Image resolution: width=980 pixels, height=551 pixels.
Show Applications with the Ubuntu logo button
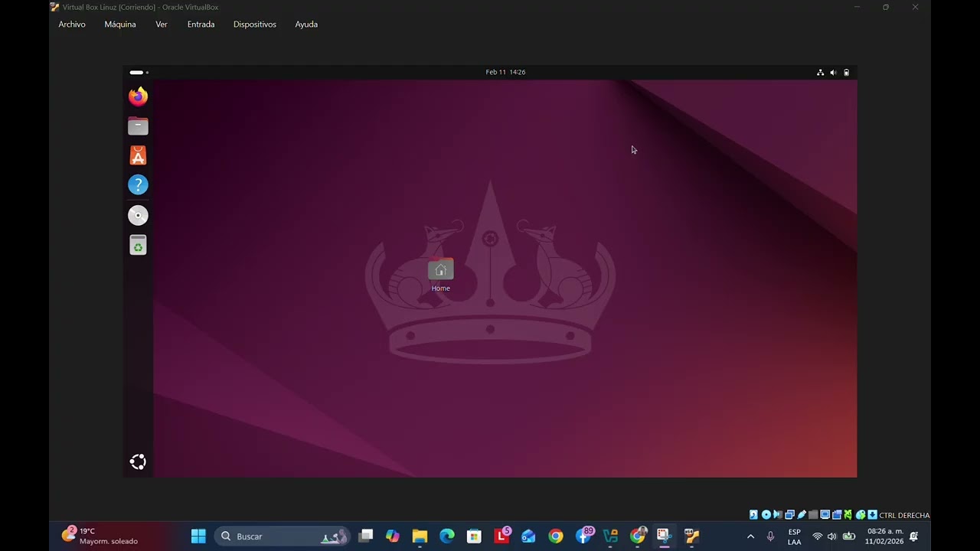[x=138, y=461]
